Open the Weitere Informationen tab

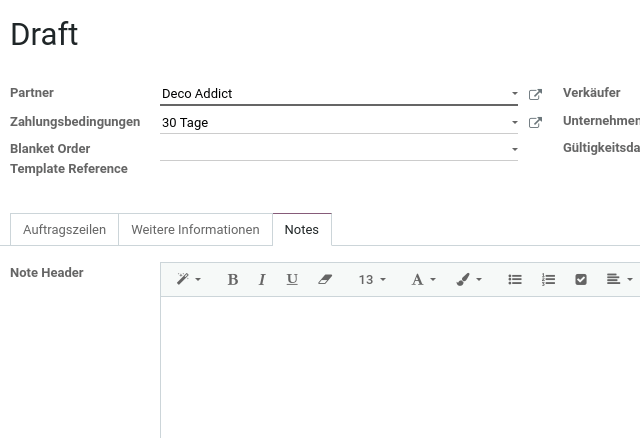[196, 229]
